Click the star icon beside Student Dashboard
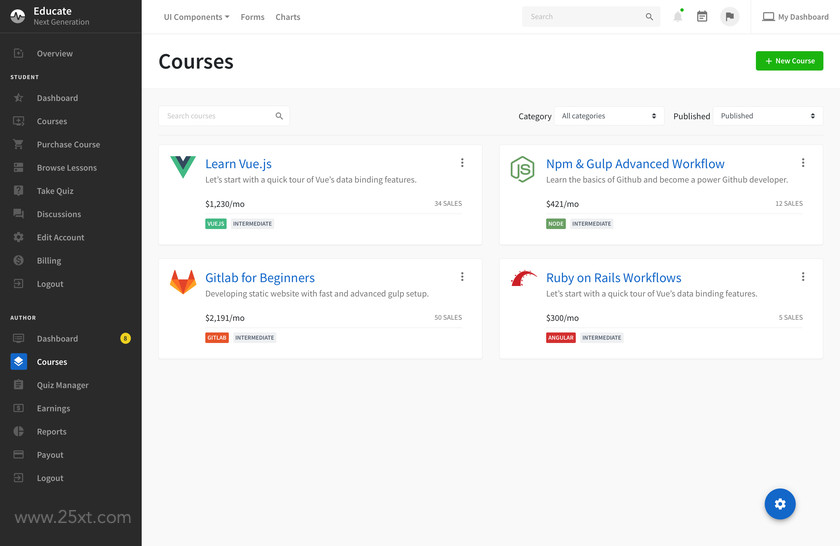 click(x=19, y=98)
